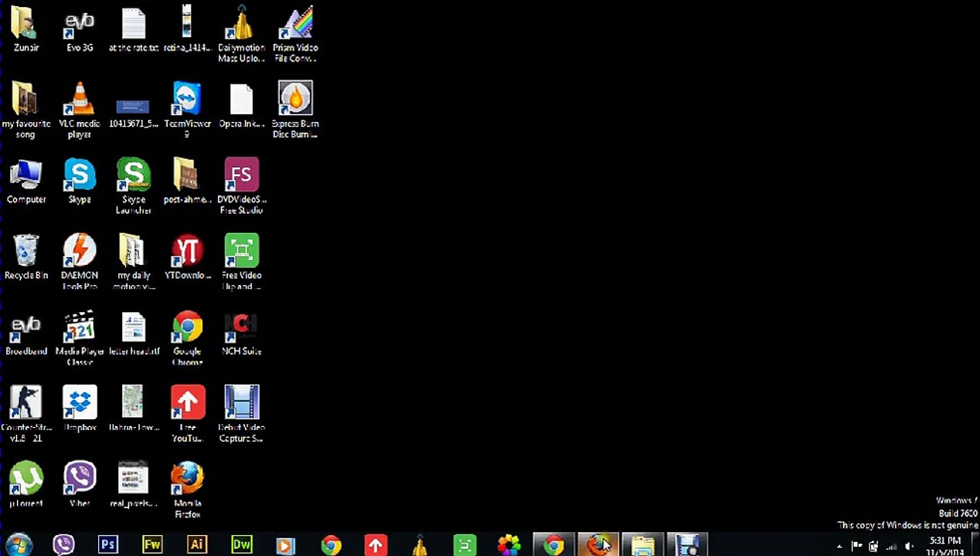Viewport: 980px width, 556px height.
Task: Launch Free Video Flip and Rotate shortcut
Action: 241,262
